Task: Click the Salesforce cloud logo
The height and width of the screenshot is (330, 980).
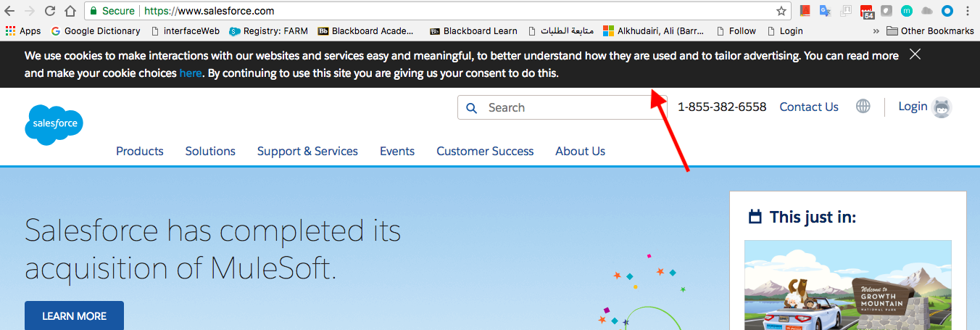Action: pyautogui.click(x=54, y=125)
